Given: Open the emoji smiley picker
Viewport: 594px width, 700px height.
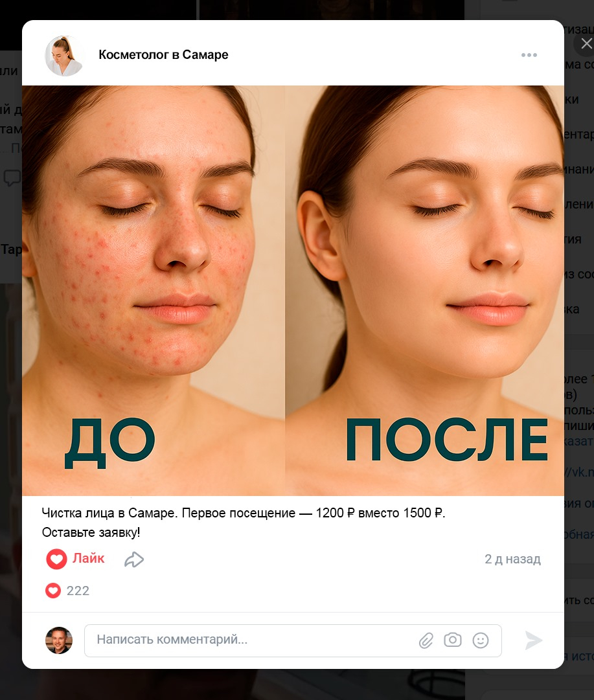Looking at the screenshot, I should click(x=481, y=640).
